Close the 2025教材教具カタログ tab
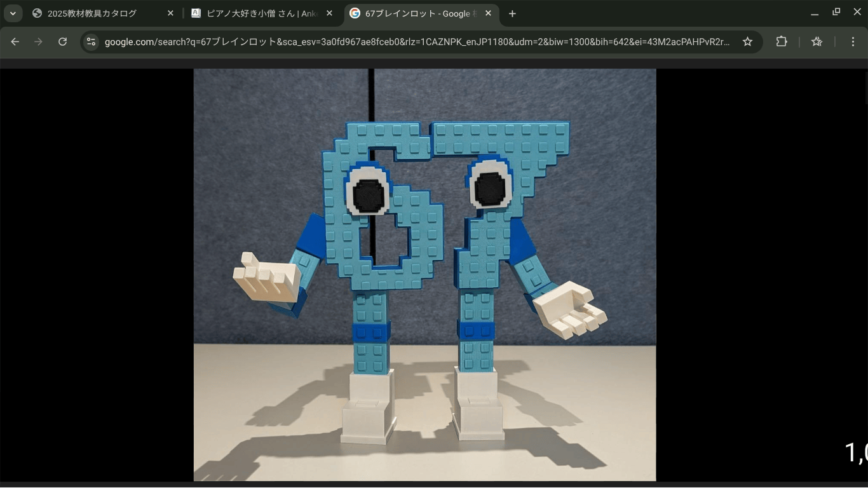Screen dimensions: 868x488 (170, 13)
